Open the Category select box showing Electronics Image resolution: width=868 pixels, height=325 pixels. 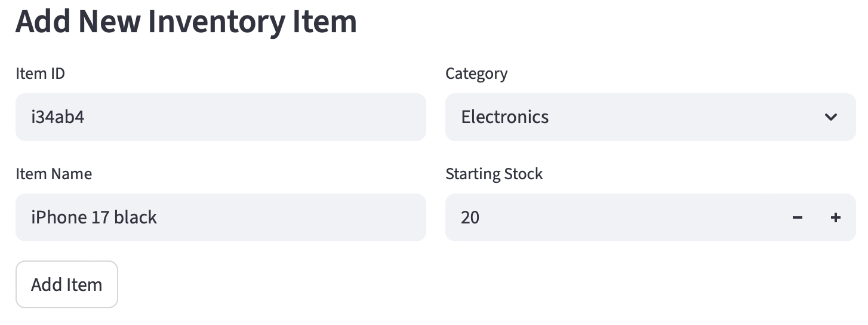pyautogui.click(x=650, y=117)
